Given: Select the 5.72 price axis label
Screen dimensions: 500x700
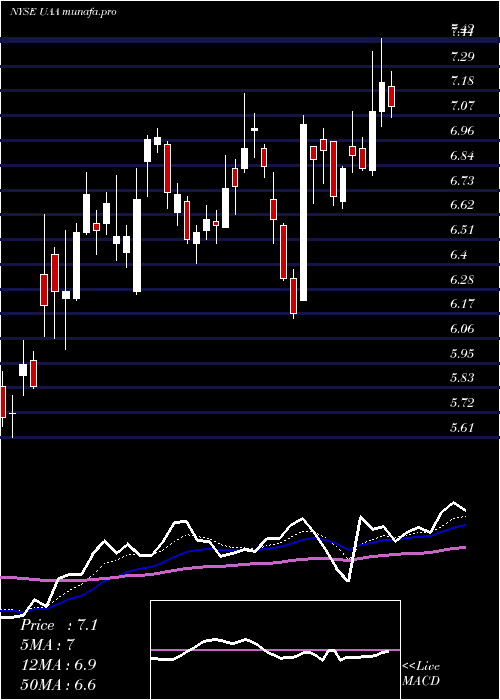Looking at the screenshot, I should [x=462, y=403].
